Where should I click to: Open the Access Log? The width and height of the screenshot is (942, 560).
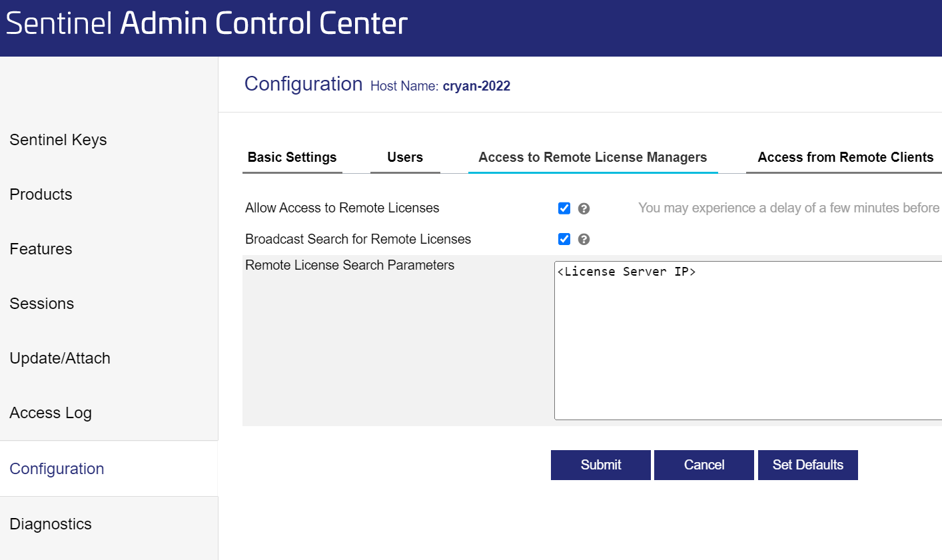click(51, 413)
